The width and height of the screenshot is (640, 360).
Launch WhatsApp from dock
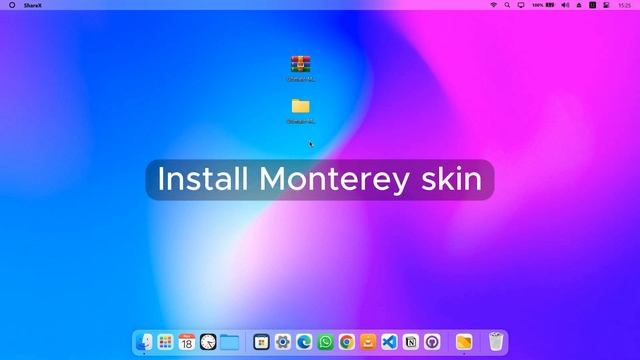(x=325, y=342)
